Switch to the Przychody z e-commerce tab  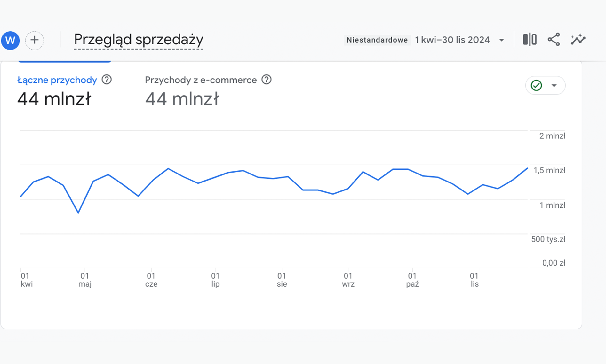click(201, 80)
